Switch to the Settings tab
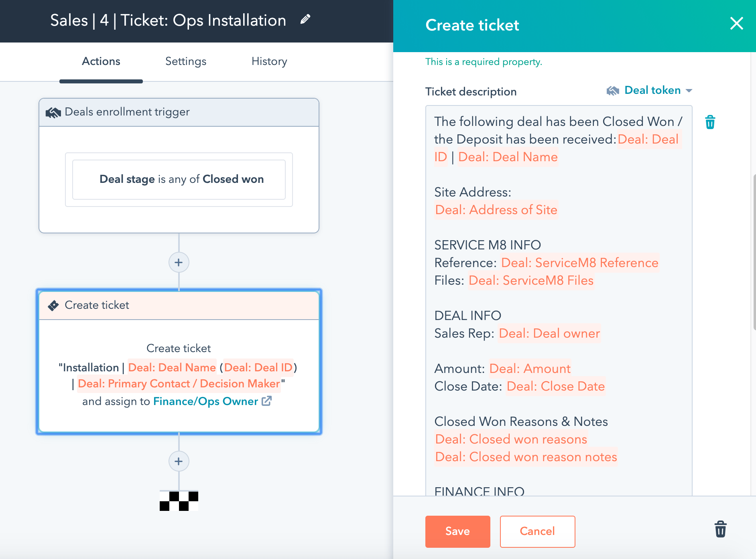The height and width of the screenshot is (559, 756). 185,61
